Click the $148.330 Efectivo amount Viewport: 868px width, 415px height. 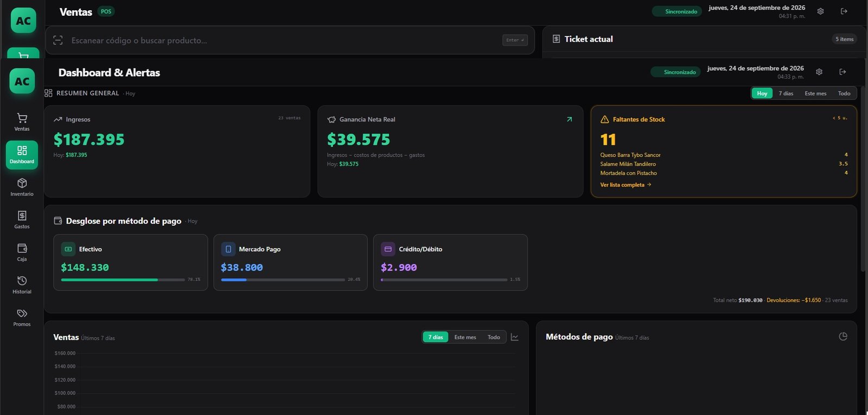point(85,267)
